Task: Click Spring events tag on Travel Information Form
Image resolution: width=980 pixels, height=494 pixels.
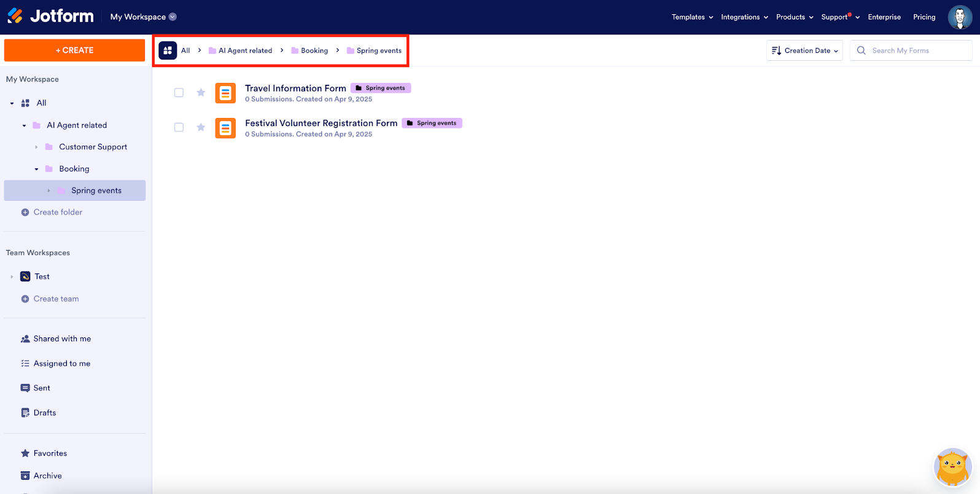Action: (381, 88)
